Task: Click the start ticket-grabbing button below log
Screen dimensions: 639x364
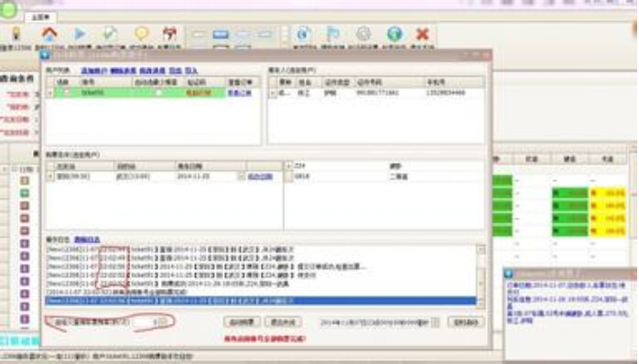Action: click(x=242, y=323)
